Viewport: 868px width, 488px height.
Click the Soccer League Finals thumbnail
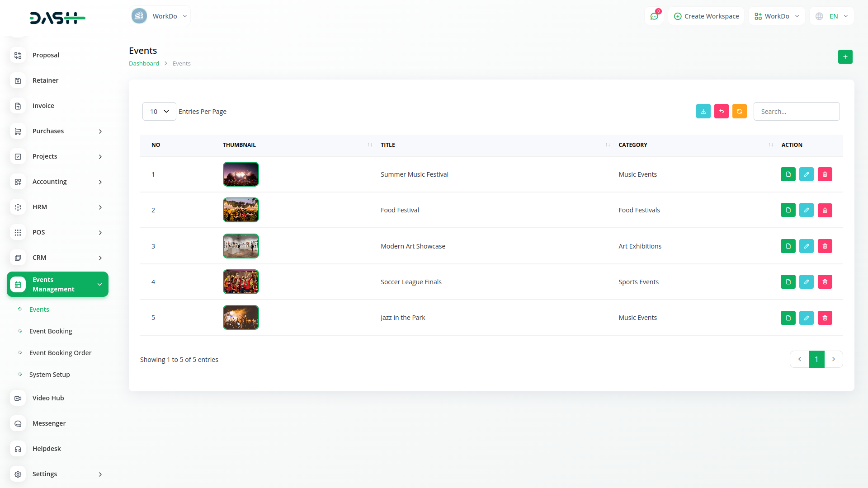pos(241,282)
